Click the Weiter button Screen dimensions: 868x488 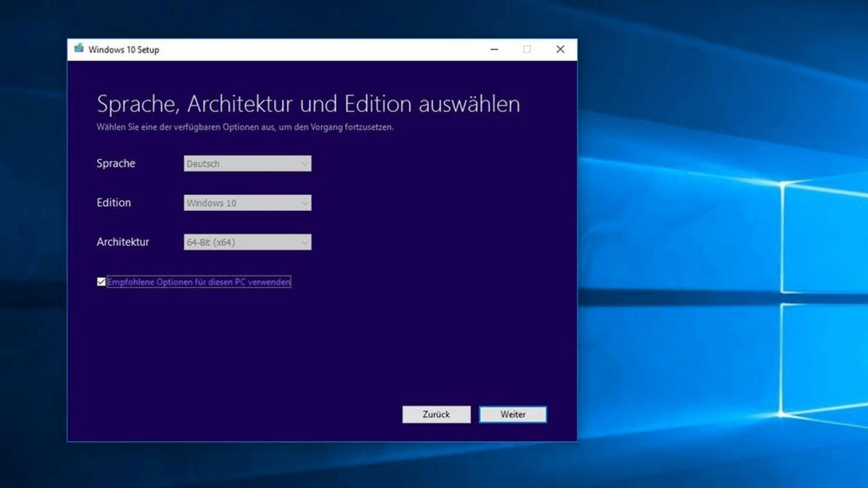513,414
